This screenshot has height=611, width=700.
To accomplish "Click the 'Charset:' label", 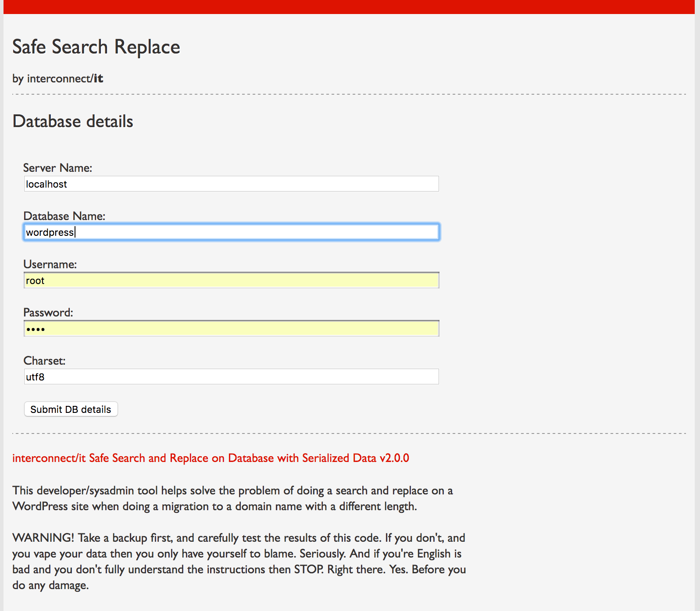I will [x=44, y=361].
